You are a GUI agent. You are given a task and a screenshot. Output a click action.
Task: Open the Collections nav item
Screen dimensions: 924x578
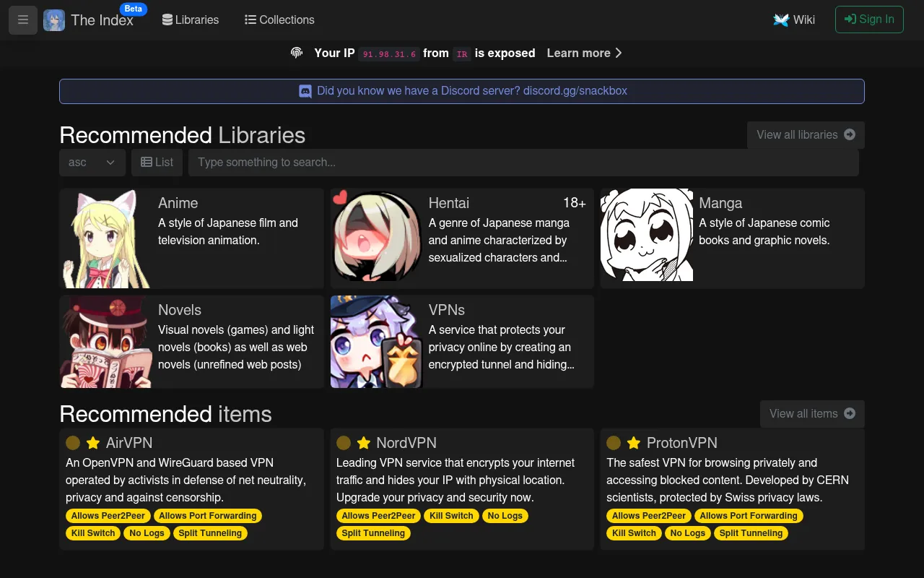point(279,20)
